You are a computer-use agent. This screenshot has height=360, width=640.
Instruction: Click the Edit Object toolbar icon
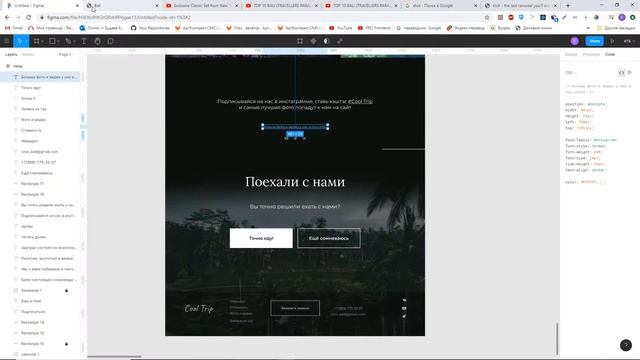click(300, 41)
